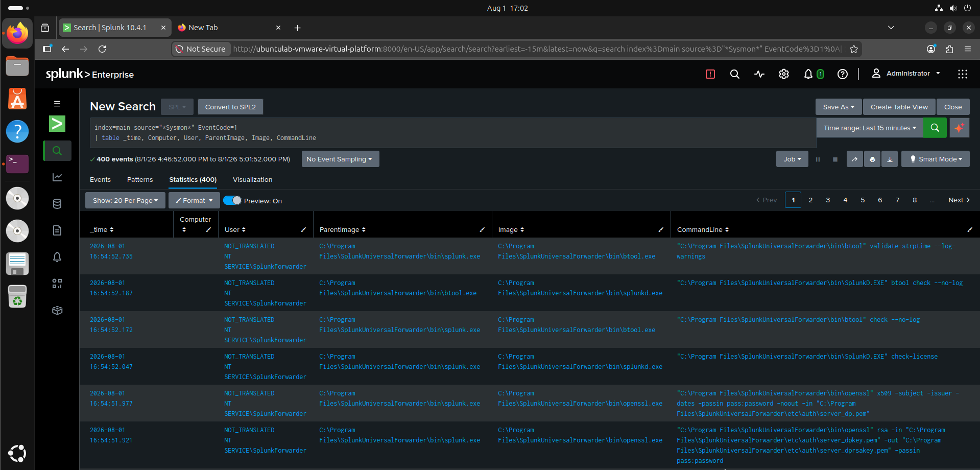Expand the Splunk sidebar hamburger menu

coord(57,104)
